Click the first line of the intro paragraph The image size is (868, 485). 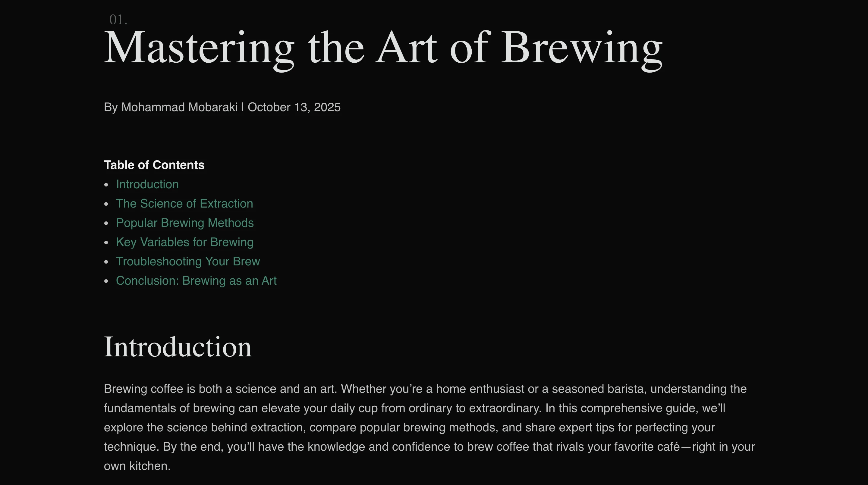click(425, 389)
